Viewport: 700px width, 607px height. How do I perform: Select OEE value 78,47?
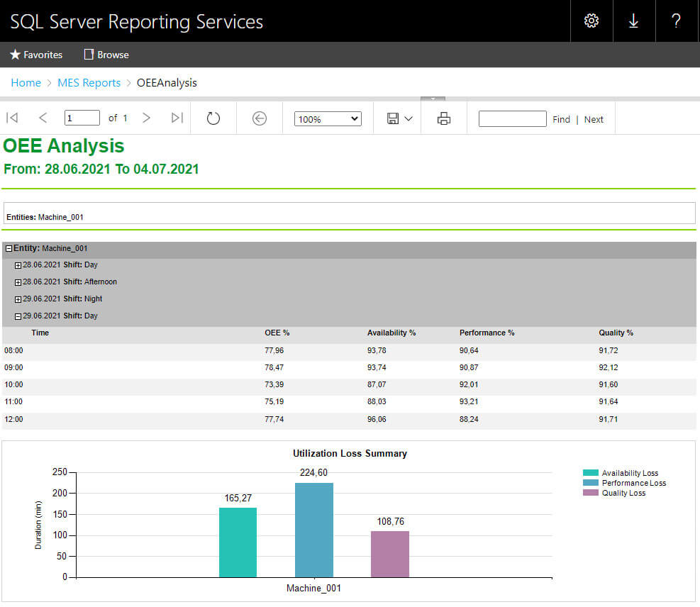[x=274, y=368]
